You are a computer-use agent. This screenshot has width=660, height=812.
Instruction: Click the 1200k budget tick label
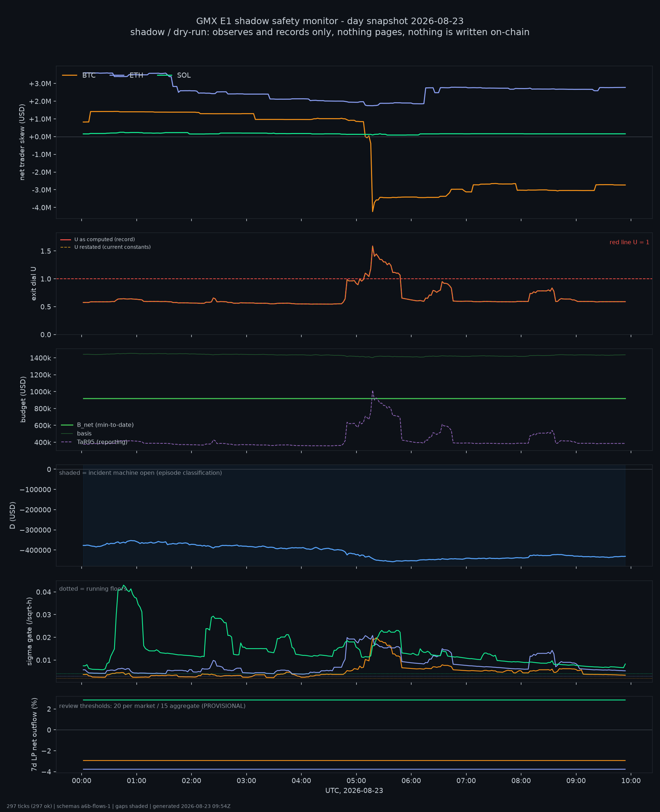pos(40,375)
